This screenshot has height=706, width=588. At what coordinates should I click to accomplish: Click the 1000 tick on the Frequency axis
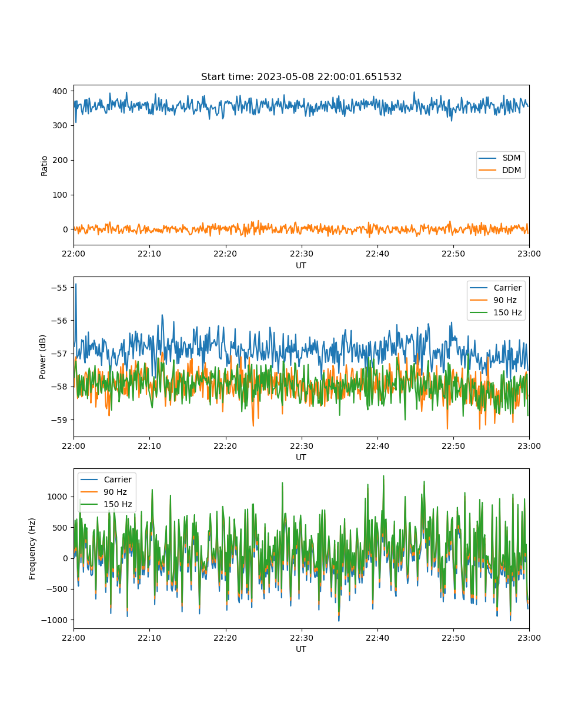click(59, 497)
